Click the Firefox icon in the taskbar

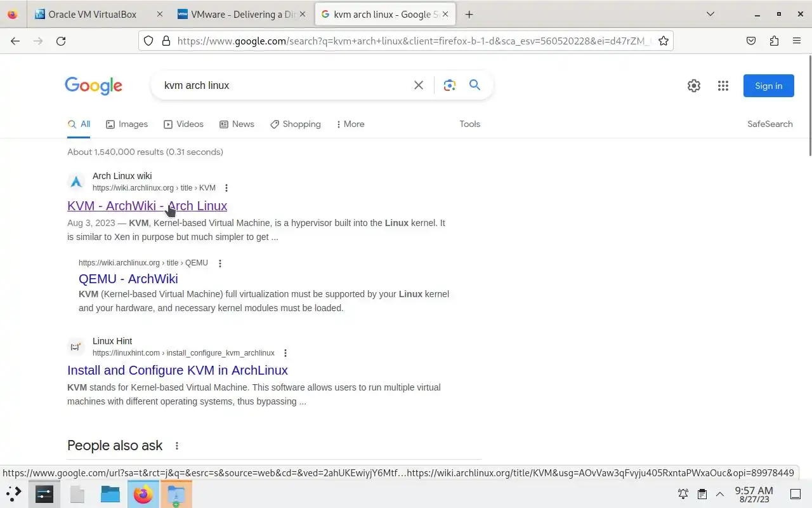143,493
